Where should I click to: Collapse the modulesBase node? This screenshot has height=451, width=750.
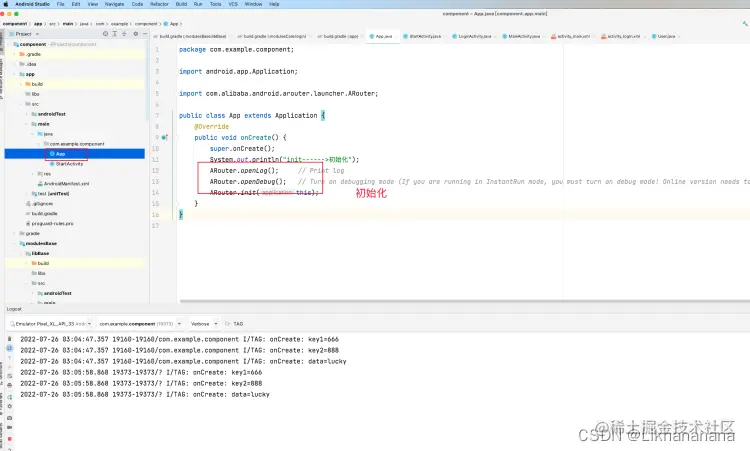coord(15,243)
